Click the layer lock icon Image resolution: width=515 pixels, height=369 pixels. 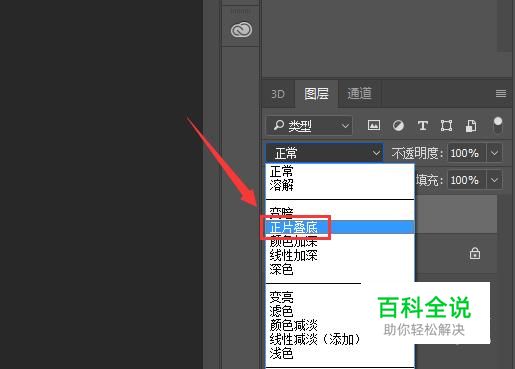tap(475, 253)
